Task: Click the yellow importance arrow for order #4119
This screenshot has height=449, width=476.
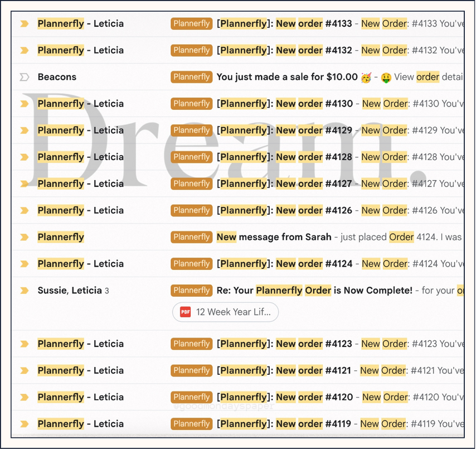Action: click(25, 424)
